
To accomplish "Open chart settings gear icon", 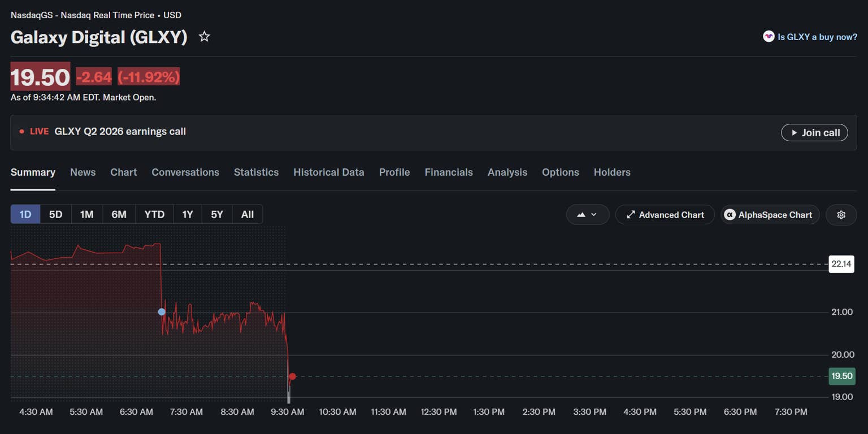I will pos(841,215).
